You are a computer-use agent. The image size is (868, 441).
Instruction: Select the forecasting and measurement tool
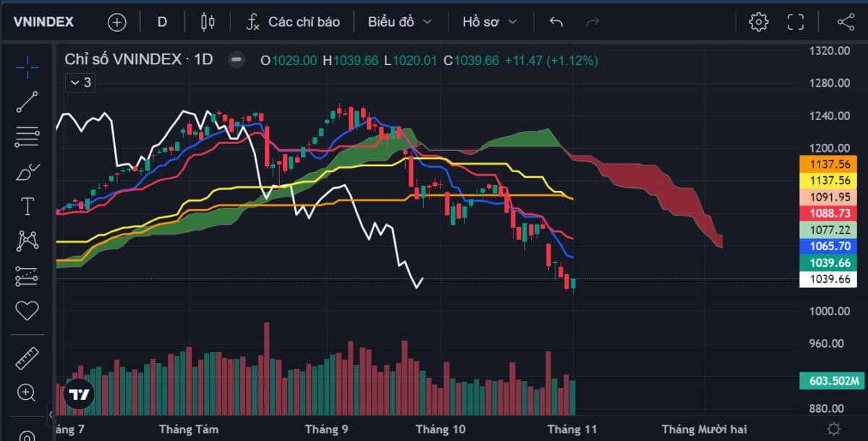[x=27, y=276]
